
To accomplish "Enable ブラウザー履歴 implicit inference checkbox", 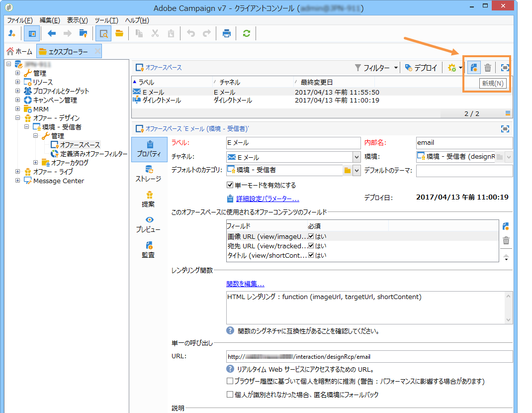I will [230, 381].
